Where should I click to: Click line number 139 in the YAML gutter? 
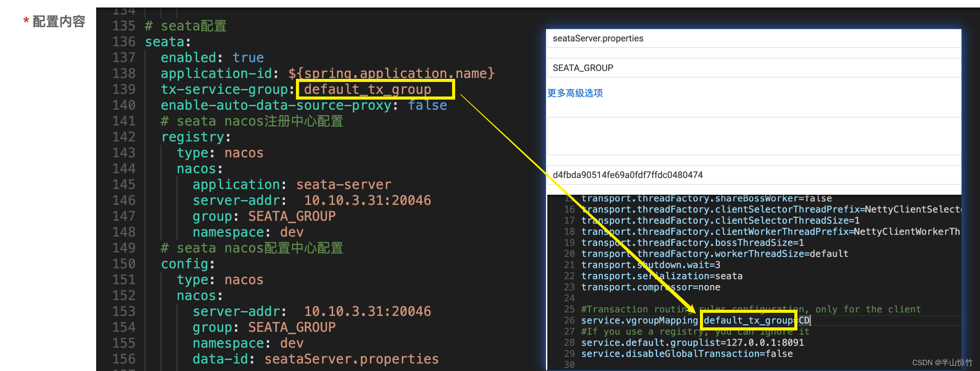pos(124,89)
